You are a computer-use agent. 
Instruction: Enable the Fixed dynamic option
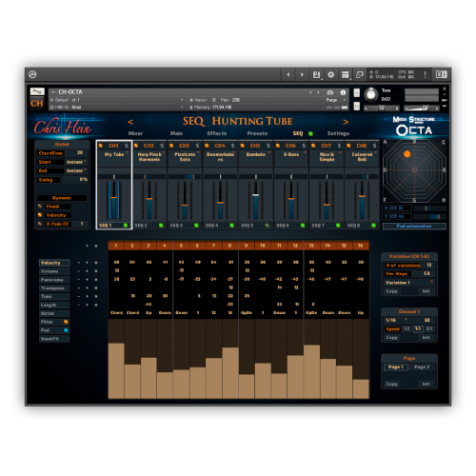(x=40, y=207)
